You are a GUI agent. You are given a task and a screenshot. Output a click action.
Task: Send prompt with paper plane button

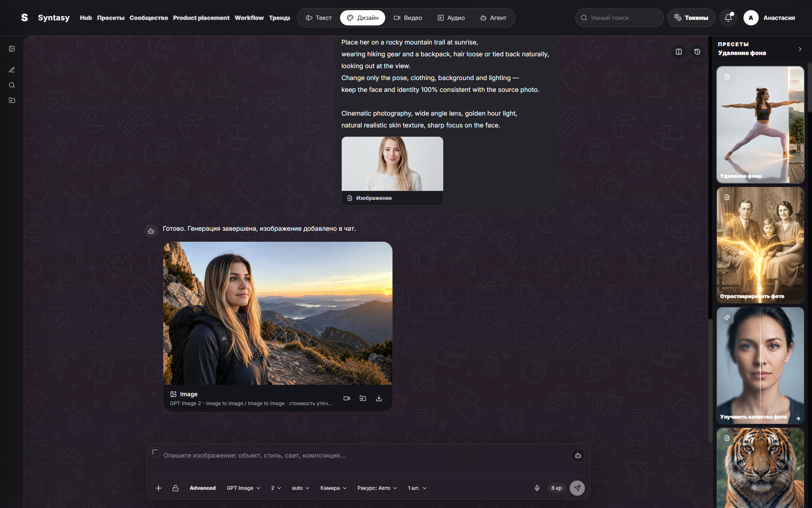point(577,488)
